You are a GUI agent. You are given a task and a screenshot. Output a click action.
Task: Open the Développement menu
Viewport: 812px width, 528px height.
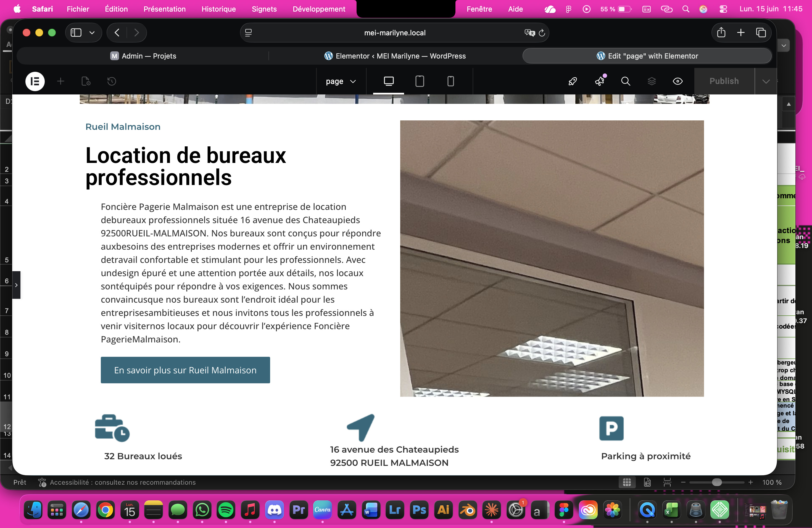coord(319,9)
